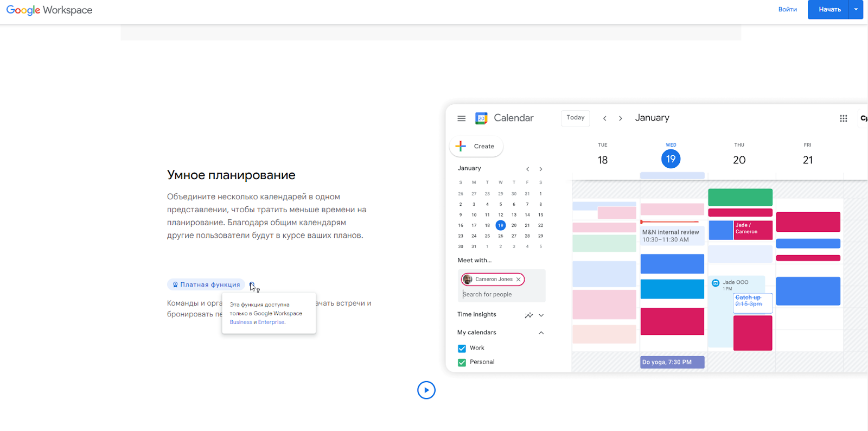This screenshot has width=868, height=431.
Task: Open the Enterprise link in tooltip
Action: coord(271,322)
